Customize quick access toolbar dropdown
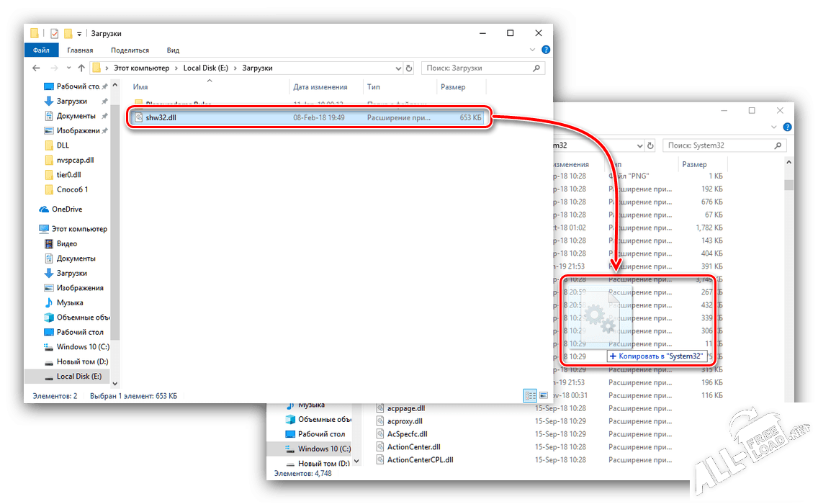This screenshot has height=504, width=818. (x=79, y=34)
